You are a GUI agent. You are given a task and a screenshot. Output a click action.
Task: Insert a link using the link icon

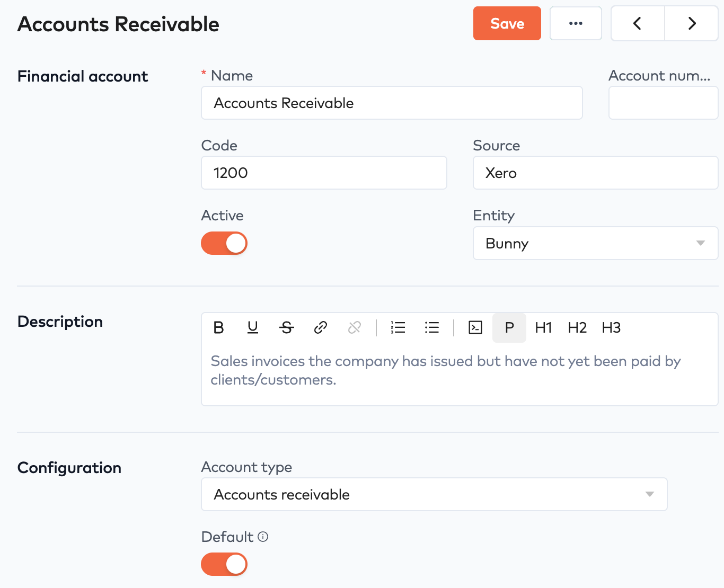pyautogui.click(x=321, y=328)
